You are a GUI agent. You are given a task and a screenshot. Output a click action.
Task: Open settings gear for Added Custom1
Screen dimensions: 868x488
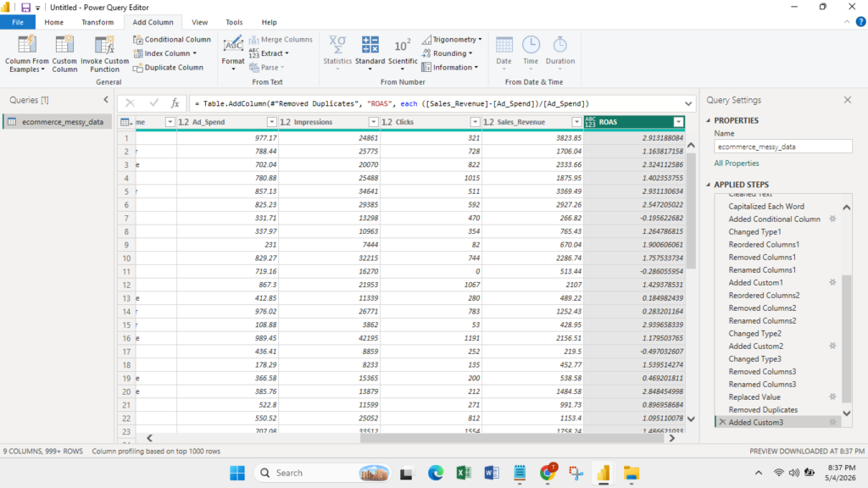pos(832,282)
